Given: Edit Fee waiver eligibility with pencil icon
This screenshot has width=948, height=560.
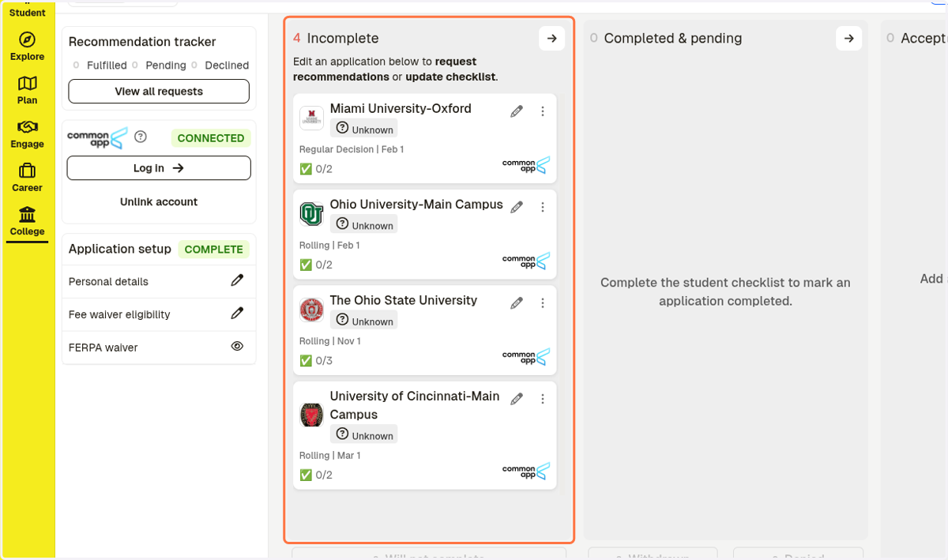Looking at the screenshot, I should pyautogui.click(x=237, y=314).
